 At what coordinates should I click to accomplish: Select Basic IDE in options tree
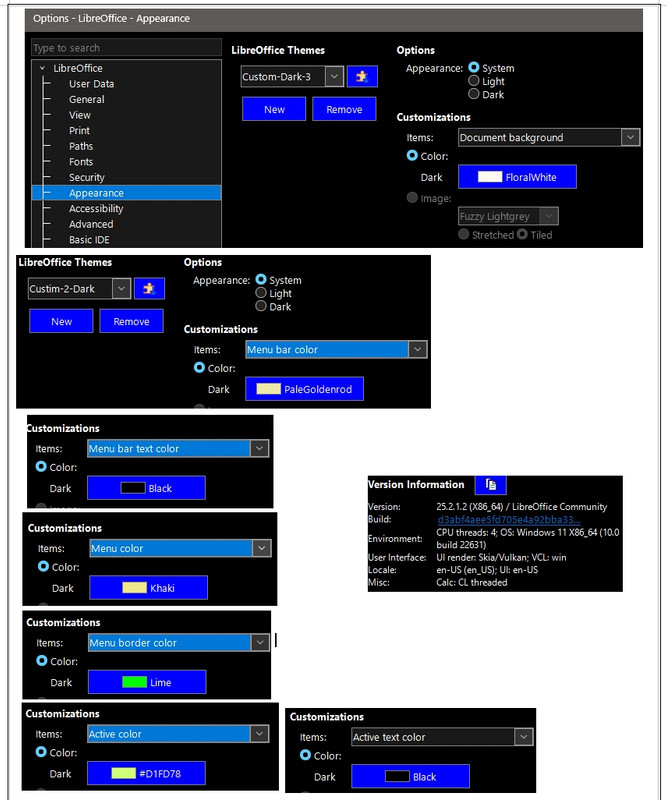click(x=89, y=240)
